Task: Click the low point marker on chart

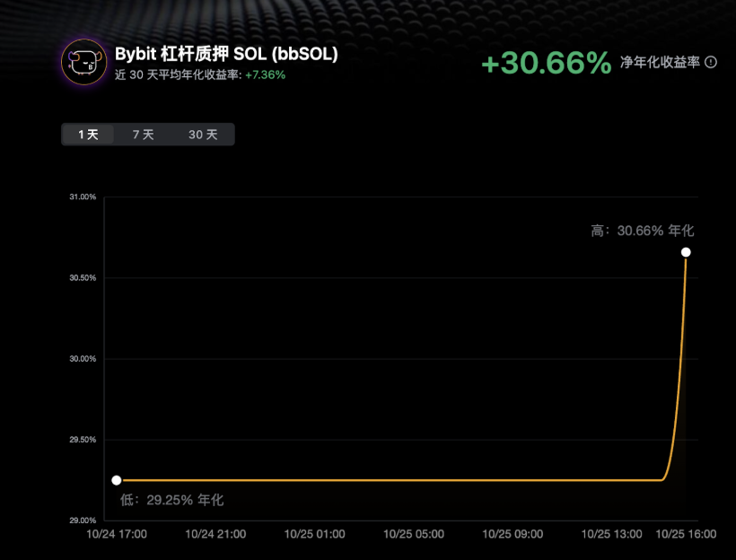Action: coord(117,480)
